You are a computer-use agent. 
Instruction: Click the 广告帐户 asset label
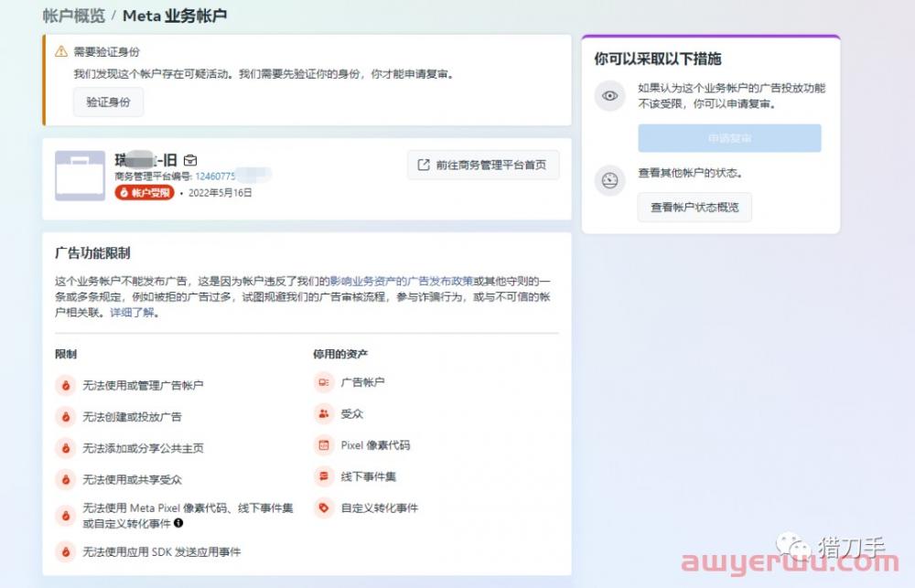pos(362,382)
